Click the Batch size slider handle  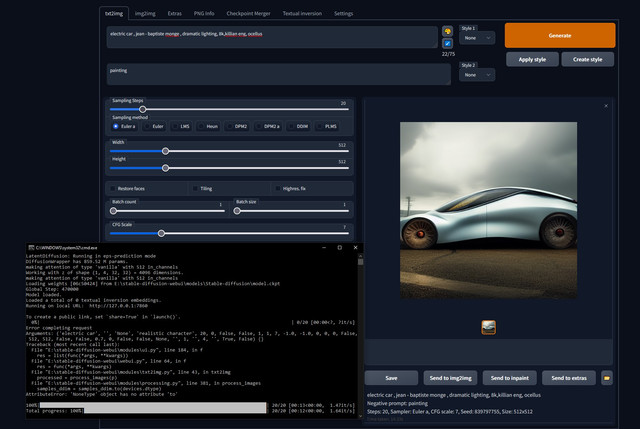click(x=237, y=211)
